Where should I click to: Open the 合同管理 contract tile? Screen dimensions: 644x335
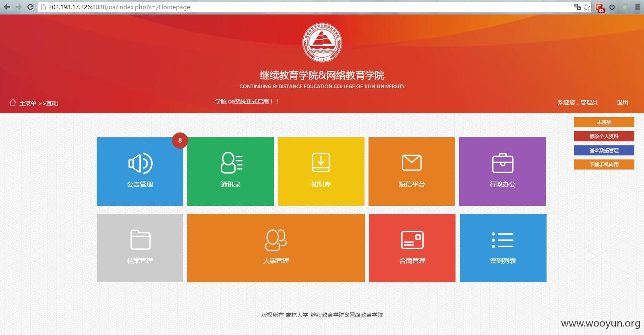[412, 248]
